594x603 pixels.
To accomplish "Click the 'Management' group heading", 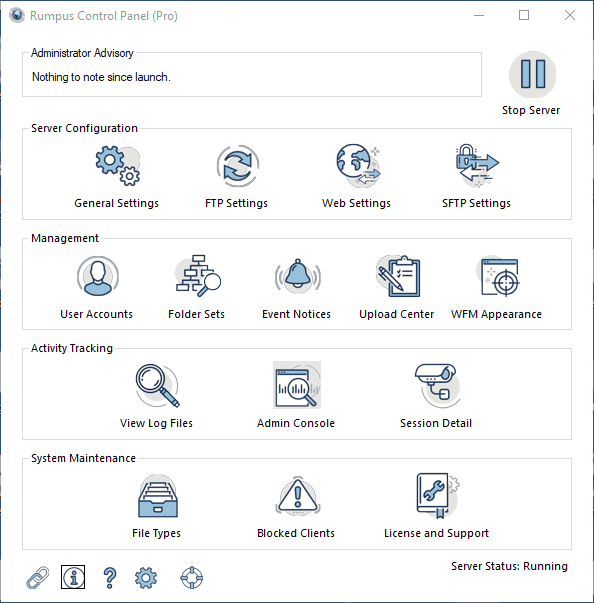I will [x=65, y=238].
